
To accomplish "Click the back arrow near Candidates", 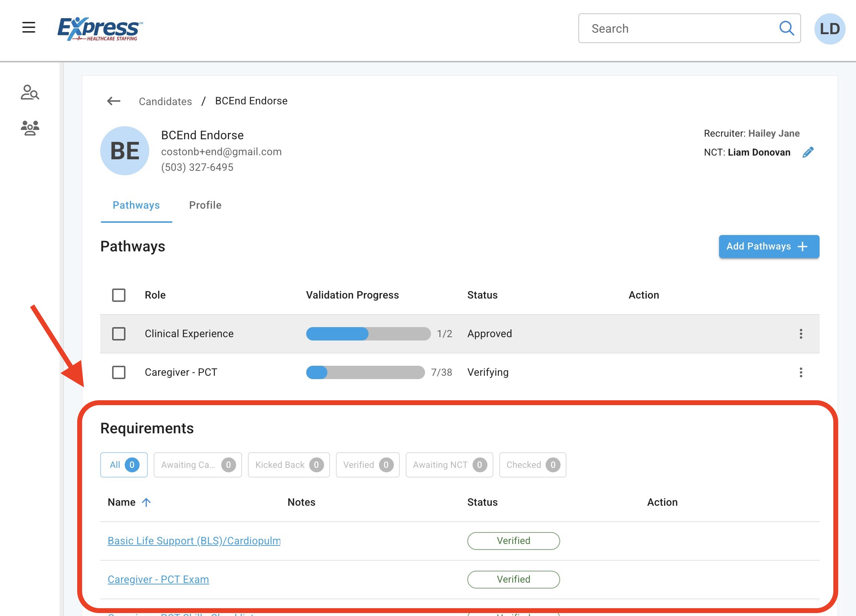I will [114, 101].
